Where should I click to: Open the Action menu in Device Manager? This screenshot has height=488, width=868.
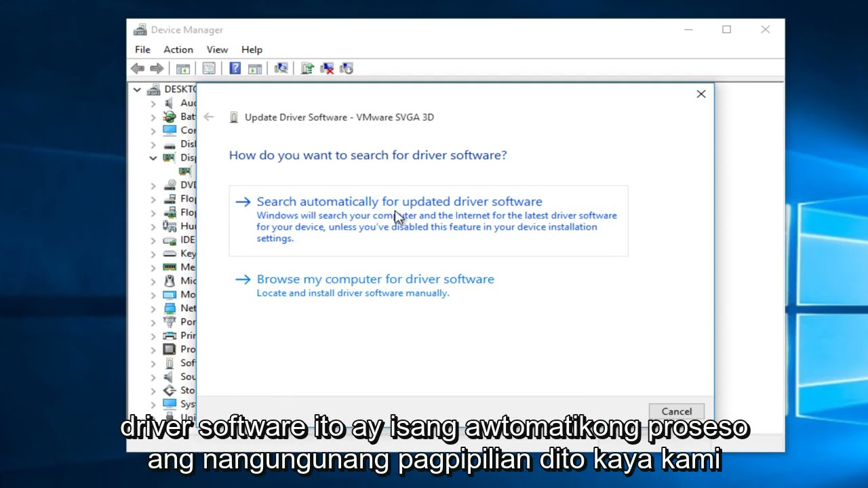click(178, 49)
